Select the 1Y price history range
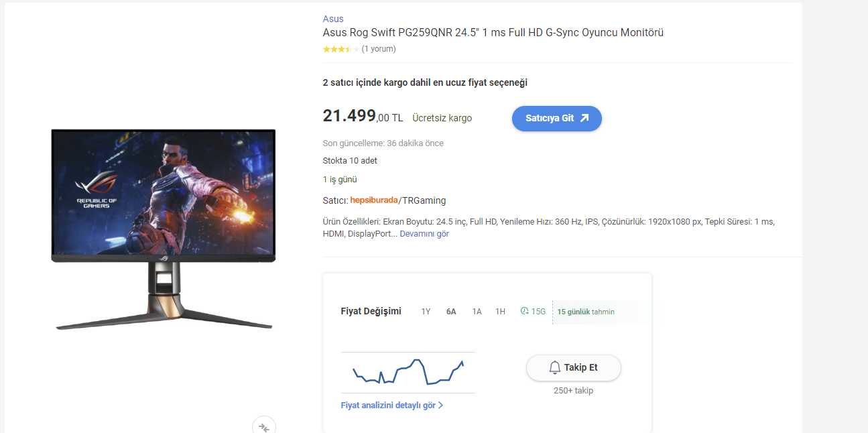The height and width of the screenshot is (433, 868). coord(426,312)
